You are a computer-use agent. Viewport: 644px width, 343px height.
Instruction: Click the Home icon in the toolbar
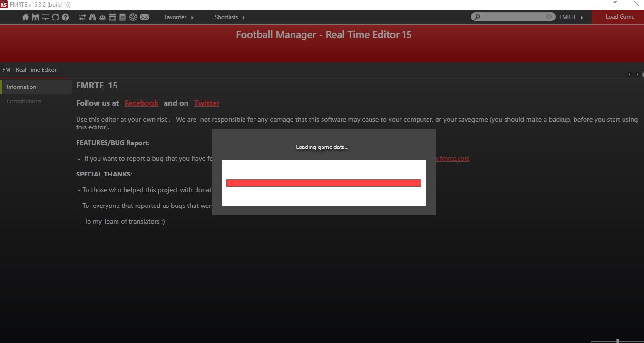26,17
